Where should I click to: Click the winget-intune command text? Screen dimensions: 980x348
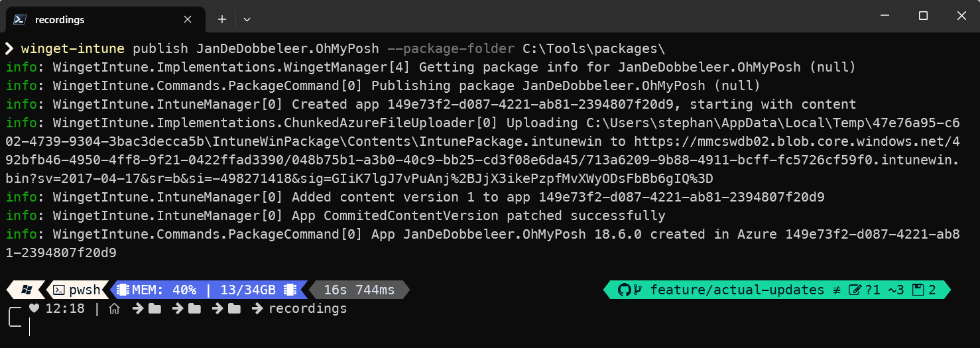(73, 48)
